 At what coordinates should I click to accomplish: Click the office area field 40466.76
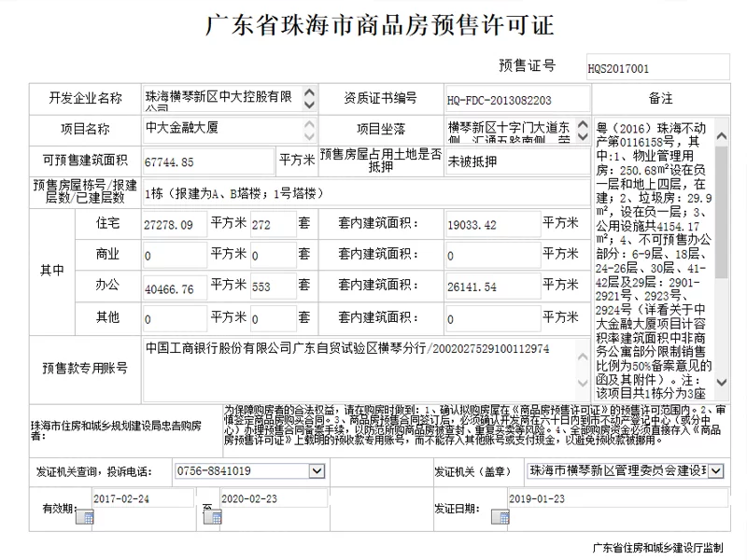[175, 289]
